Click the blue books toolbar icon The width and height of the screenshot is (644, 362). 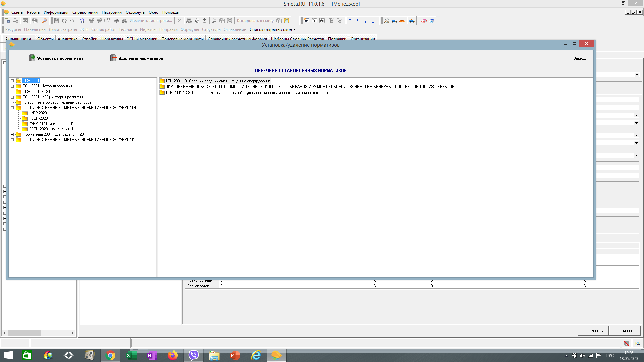(x=432, y=21)
